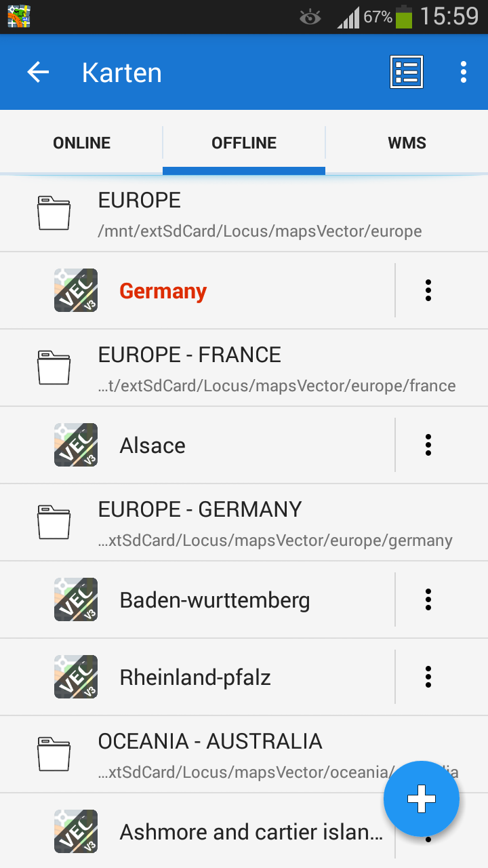The width and height of the screenshot is (488, 868).
Task: Collapse the EUROPE - FRANCE folder
Action: tap(244, 368)
